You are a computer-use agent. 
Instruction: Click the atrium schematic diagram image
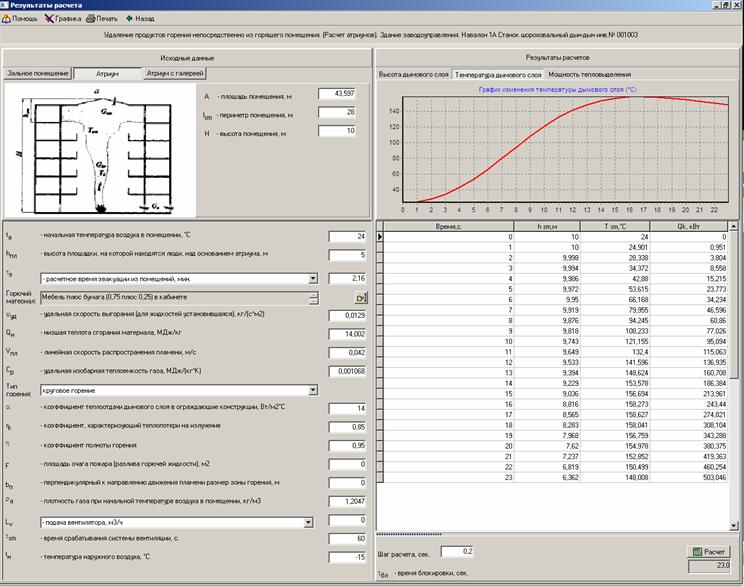(x=100, y=150)
